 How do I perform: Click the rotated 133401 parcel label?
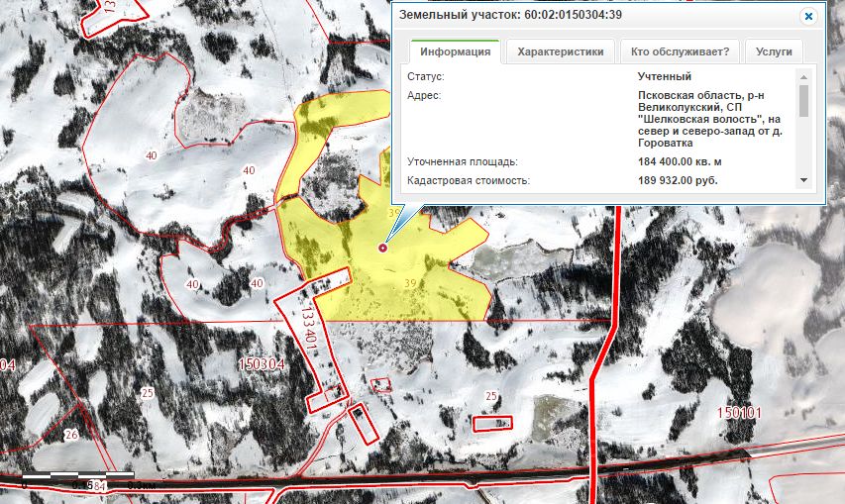click(309, 330)
